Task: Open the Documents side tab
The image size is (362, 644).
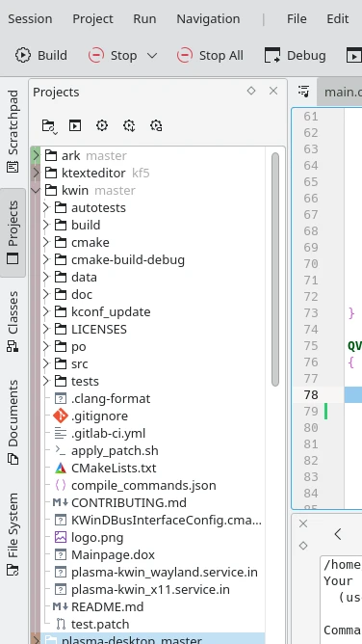Action: click(13, 422)
